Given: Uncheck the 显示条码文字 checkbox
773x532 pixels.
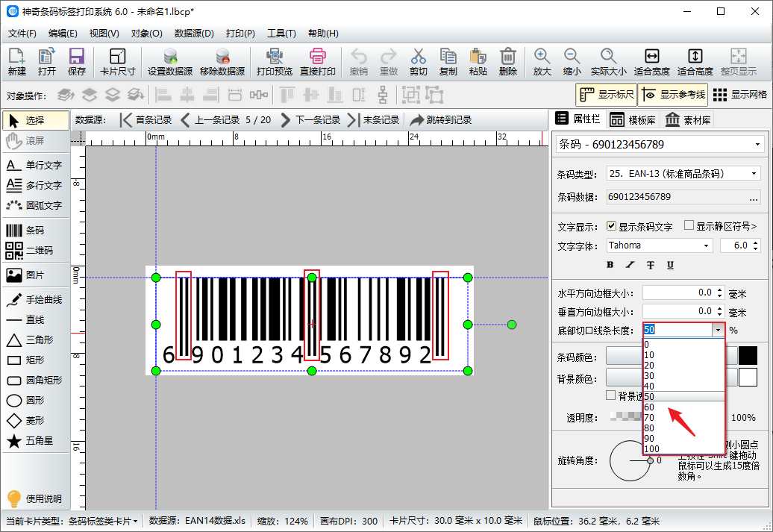Looking at the screenshot, I should click(x=612, y=226).
